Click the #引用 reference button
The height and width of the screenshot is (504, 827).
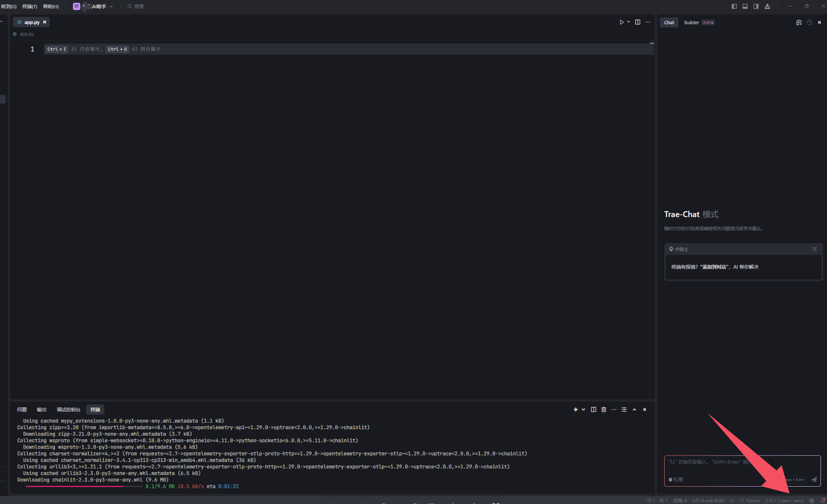coord(676,480)
